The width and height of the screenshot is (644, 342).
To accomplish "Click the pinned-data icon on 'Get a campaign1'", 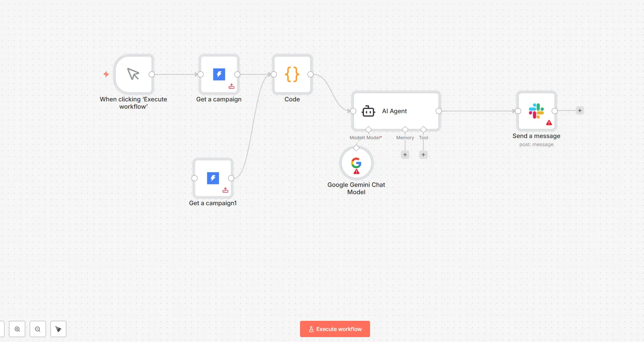I will coord(226,190).
